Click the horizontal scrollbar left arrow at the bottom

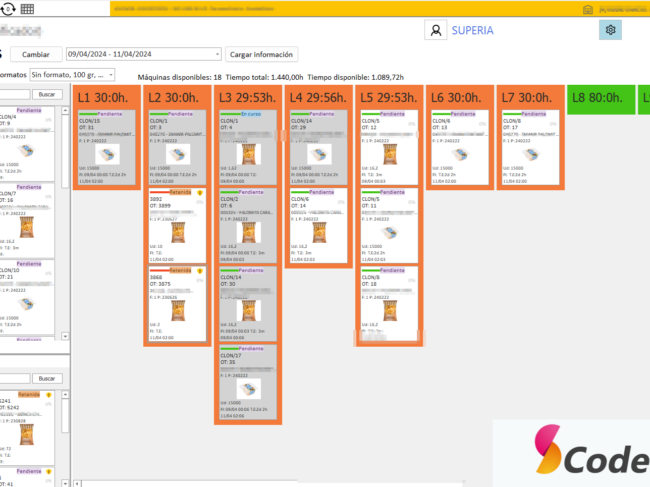coord(76,481)
